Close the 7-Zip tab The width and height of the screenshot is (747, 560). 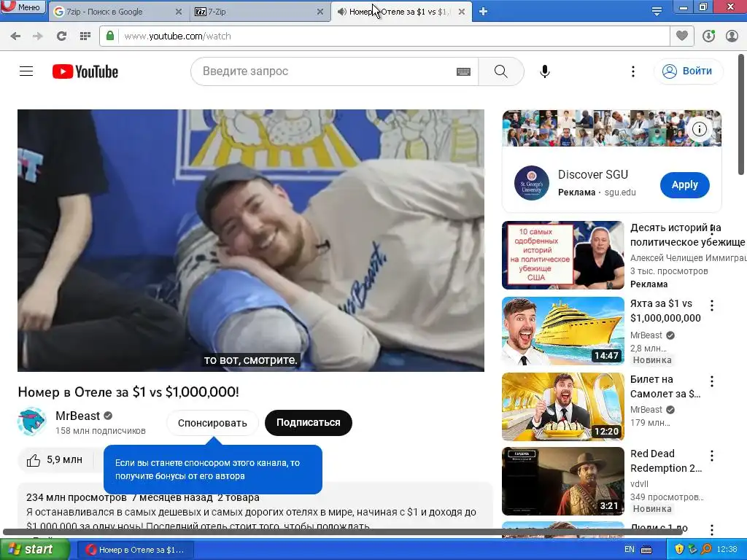pyautogui.click(x=320, y=12)
